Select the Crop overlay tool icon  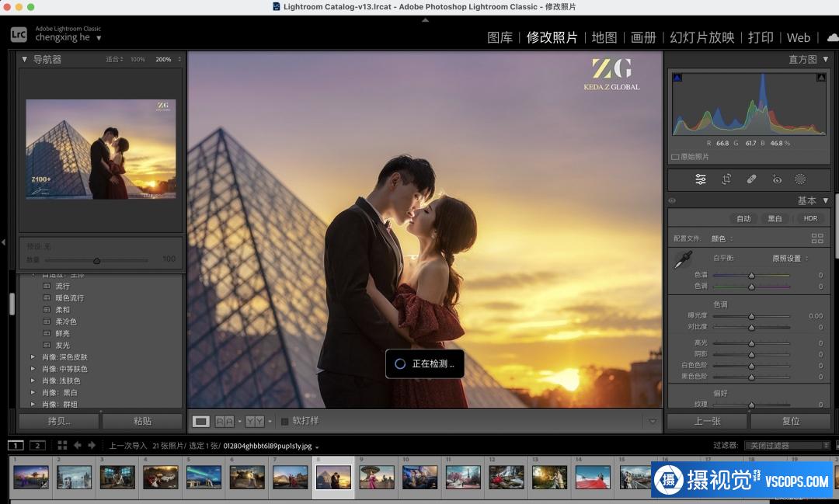(x=726, y=179)
